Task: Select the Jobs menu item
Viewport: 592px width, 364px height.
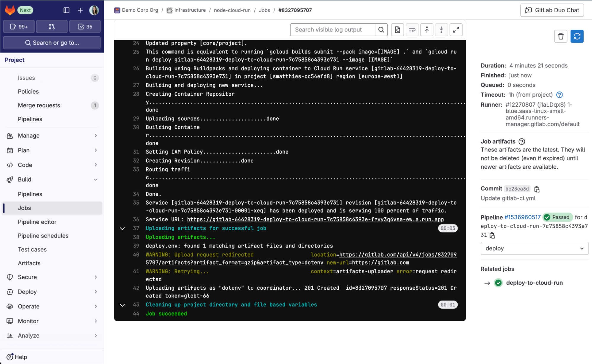Action: (23, 208)
